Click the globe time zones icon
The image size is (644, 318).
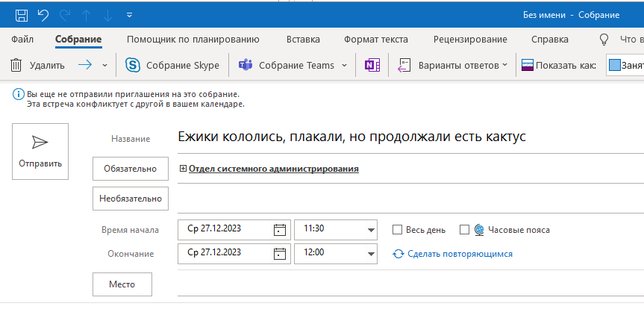[x=479, y=230]
